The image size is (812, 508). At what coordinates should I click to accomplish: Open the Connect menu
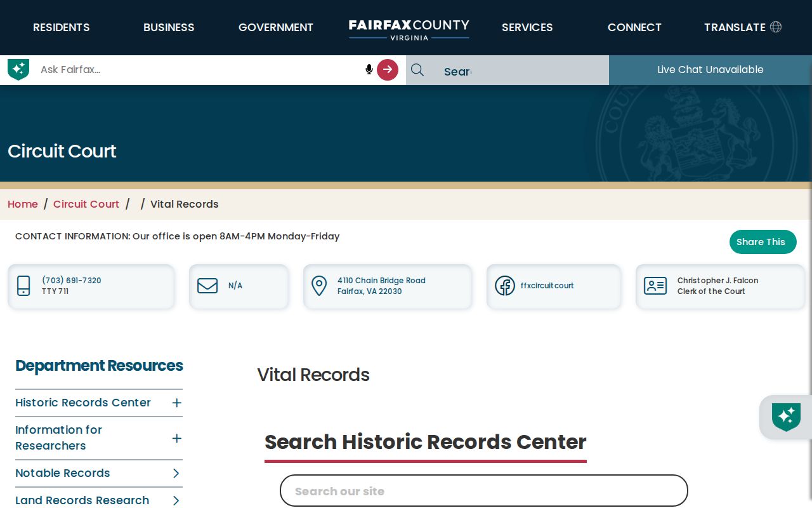[634, 27]
